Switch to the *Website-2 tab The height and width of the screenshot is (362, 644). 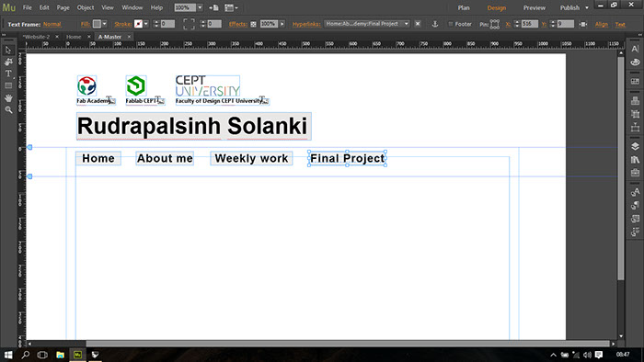tap(36, 37)
